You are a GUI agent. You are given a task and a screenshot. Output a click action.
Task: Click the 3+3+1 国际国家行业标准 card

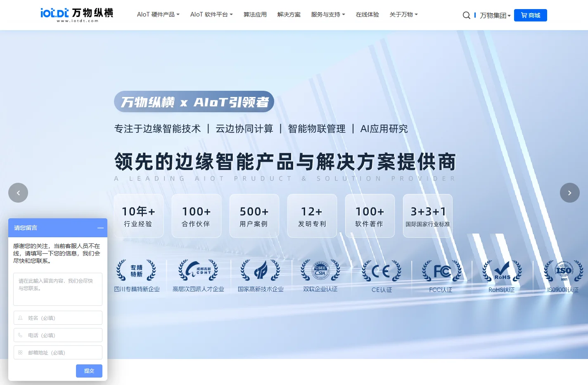pyautogui.click(x=428, y=216)
